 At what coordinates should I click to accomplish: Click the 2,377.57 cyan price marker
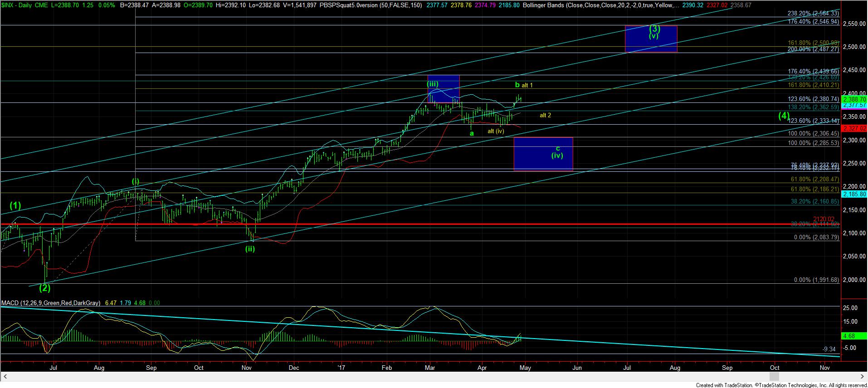[853, 105]
